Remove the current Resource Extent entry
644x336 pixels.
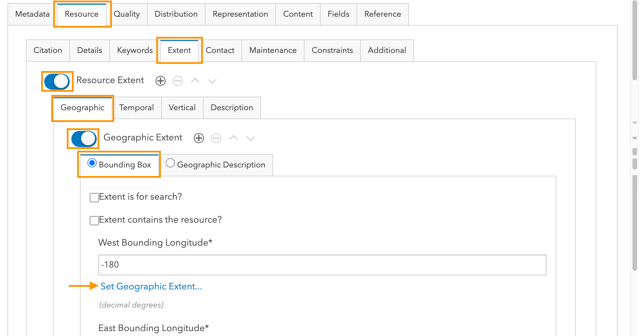[x=178, y=81]
